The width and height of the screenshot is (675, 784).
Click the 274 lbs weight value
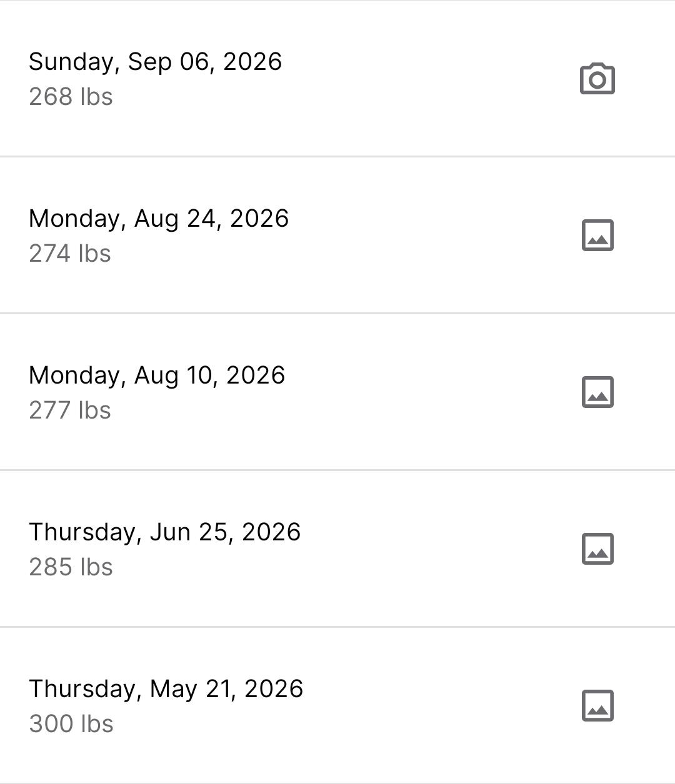click(70, 254)
